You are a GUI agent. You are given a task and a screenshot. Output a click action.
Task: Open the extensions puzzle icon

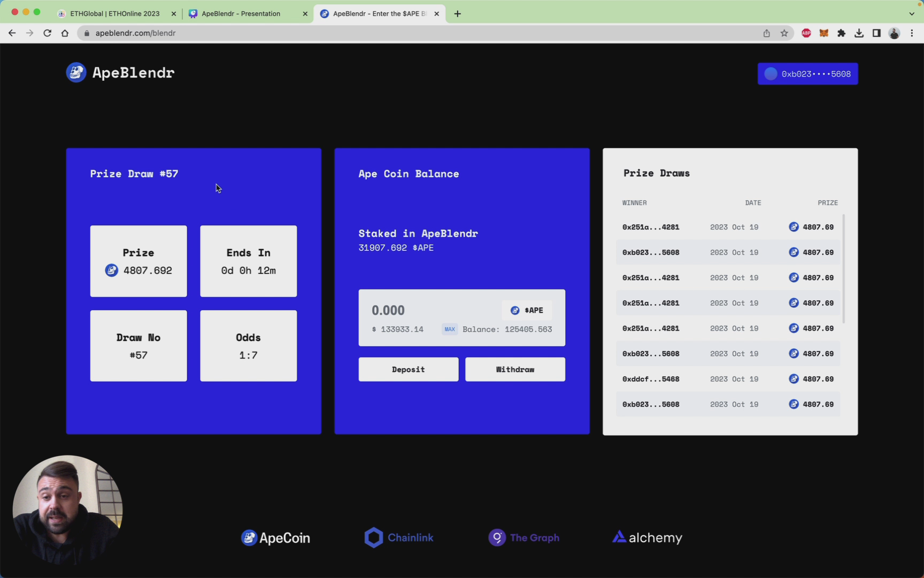841,33
